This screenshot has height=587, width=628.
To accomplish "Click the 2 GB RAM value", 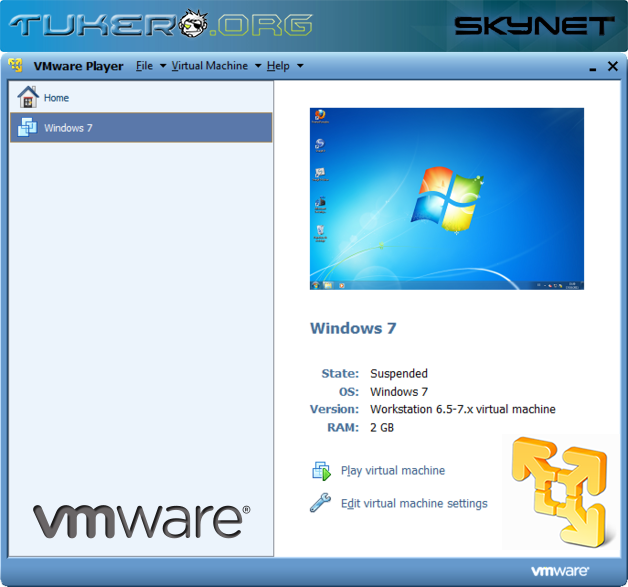I will coord(382,428).
